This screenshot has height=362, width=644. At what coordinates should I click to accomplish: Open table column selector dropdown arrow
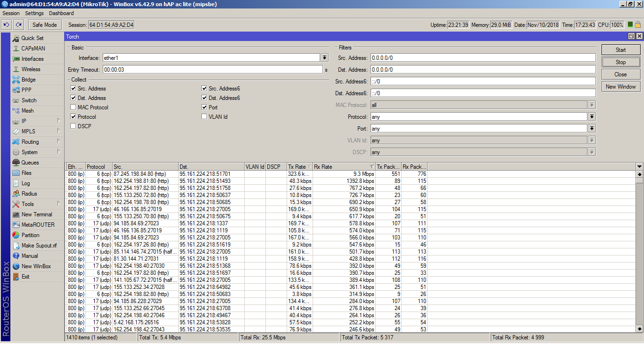pyautogui.click(x=640, y=167)
